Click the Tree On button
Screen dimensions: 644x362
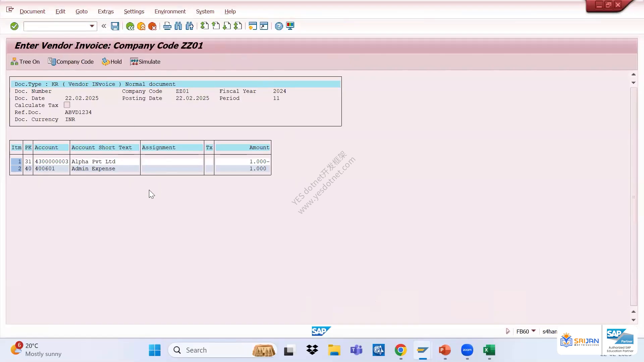coord(25,62)
